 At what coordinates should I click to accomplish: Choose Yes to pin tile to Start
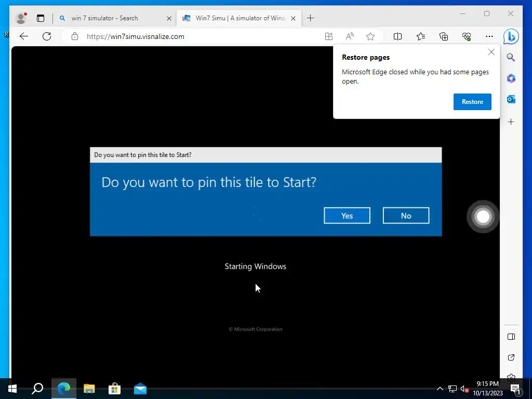tap(347, 216)
